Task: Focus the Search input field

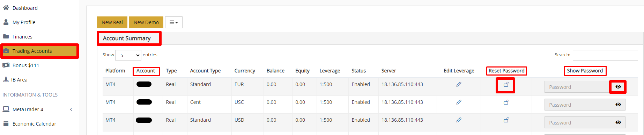Action: 605,55
